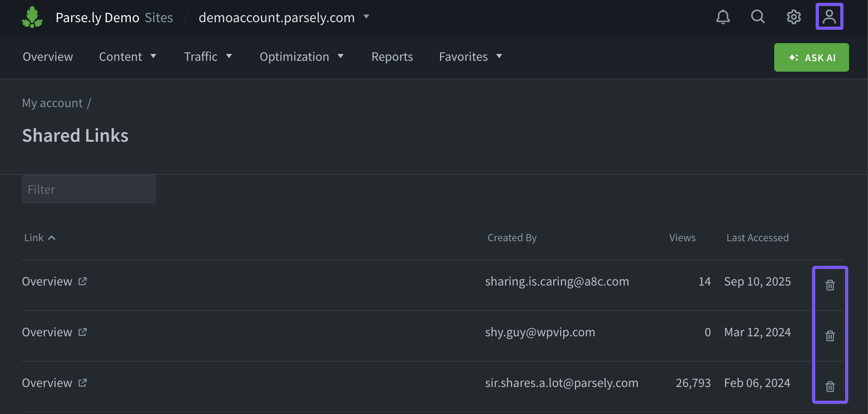The width and height of the screenshot is (868, 414).
Task: Open the user account profile icon
Action: point(829,17)
